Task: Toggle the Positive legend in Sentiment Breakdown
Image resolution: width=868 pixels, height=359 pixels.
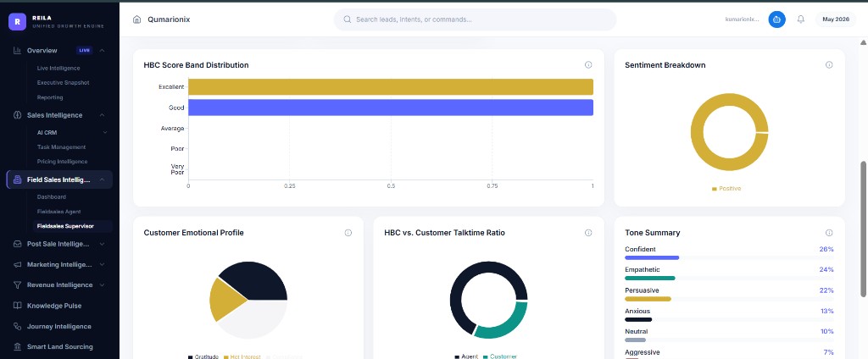Action: point(726,189)
